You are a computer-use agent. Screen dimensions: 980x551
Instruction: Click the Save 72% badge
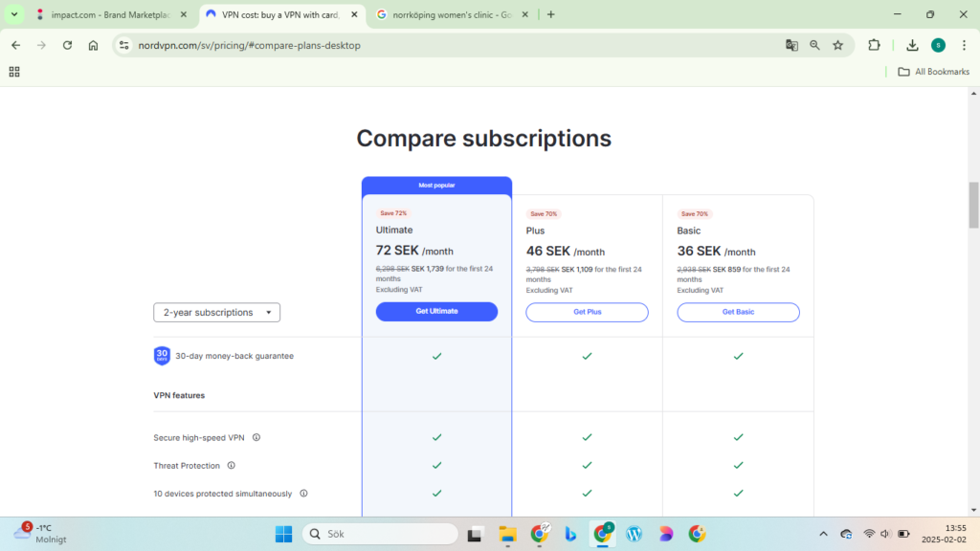(393, 213)
